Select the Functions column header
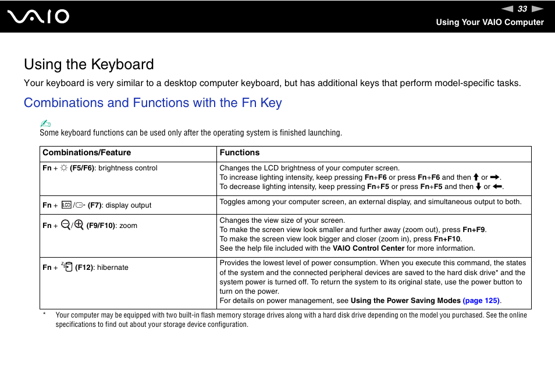 click(239, 152)
